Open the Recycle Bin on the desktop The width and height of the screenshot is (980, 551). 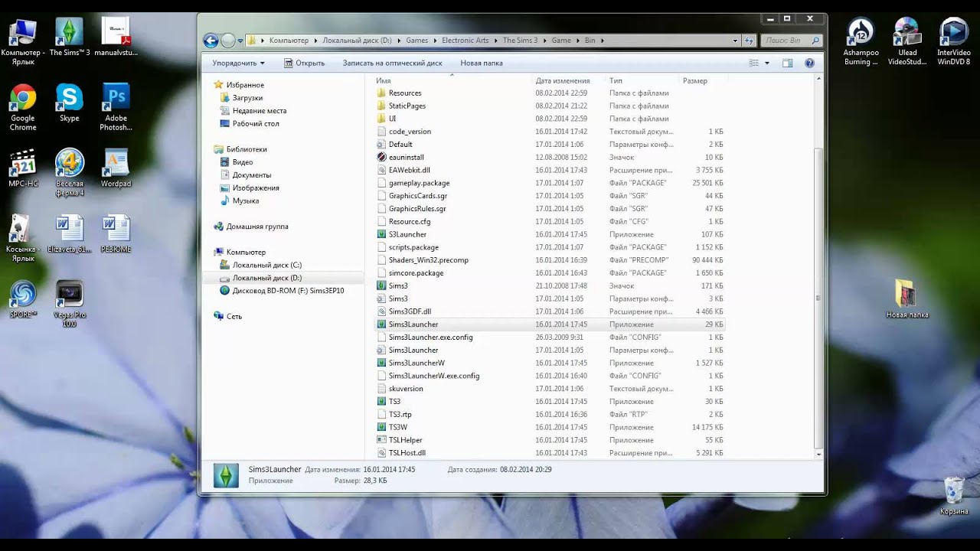954,496
